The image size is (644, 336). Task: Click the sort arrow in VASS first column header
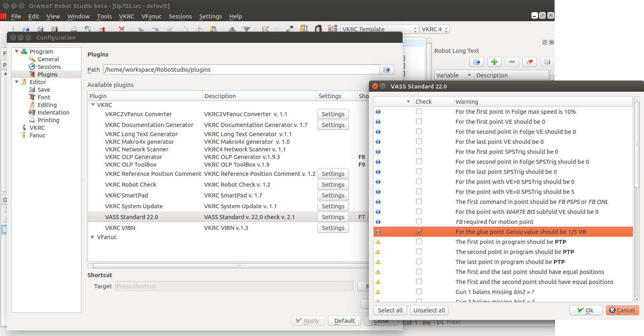tap(408, 102)
